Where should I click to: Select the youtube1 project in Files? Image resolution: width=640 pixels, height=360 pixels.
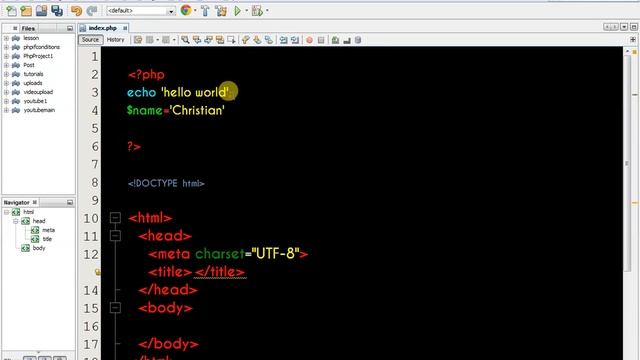[x=35, y=101]
